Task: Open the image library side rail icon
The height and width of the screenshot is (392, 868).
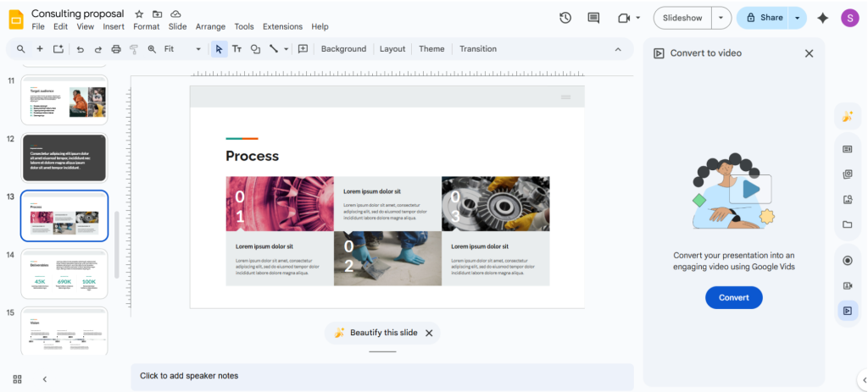Action: pos(848,174)
